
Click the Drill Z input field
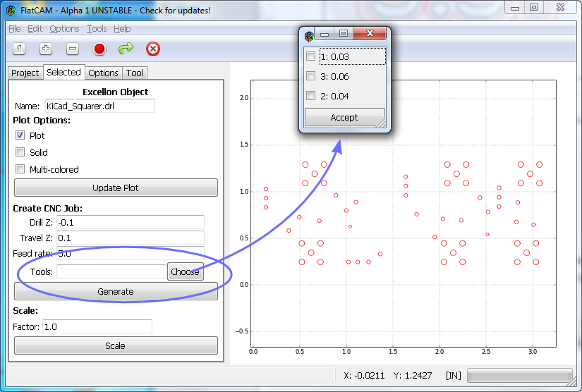[130, 223]
